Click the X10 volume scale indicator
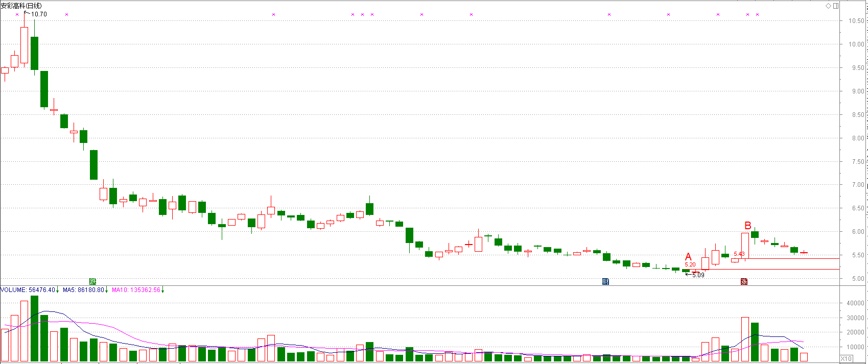 tap(847, 359)
